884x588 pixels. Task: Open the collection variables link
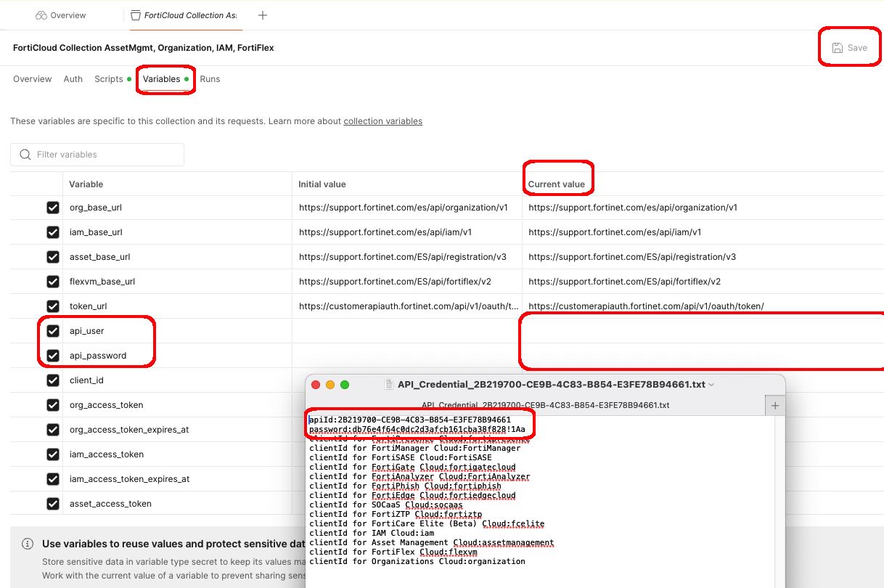pos(383,121)
